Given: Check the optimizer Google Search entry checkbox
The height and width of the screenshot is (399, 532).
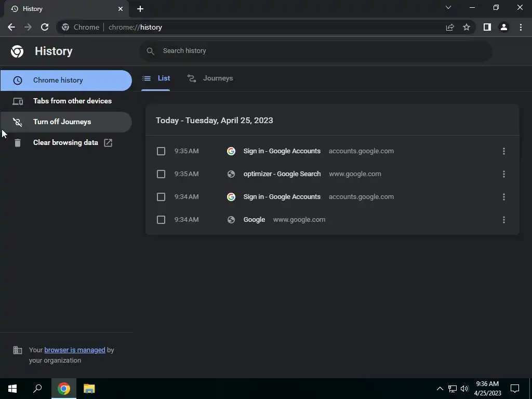Looking at the screenshot, I should pos(161,174).
